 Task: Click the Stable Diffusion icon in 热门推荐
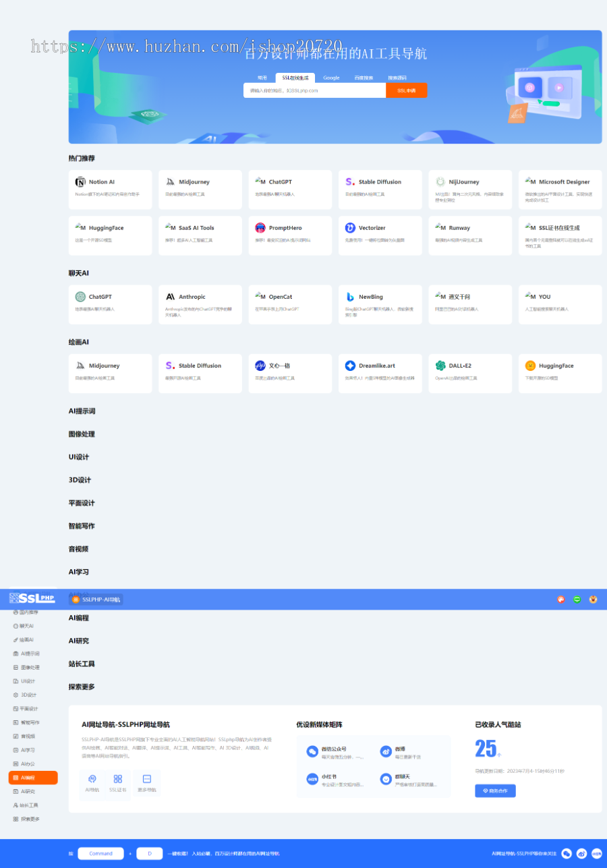[x=350, y=182]
